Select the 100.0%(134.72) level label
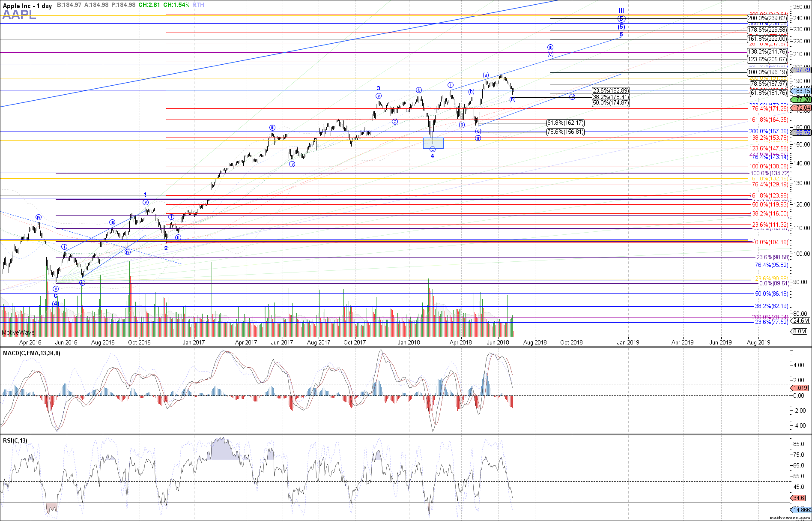This screenshot has height=521, width=812. click(x=770, y=174)
